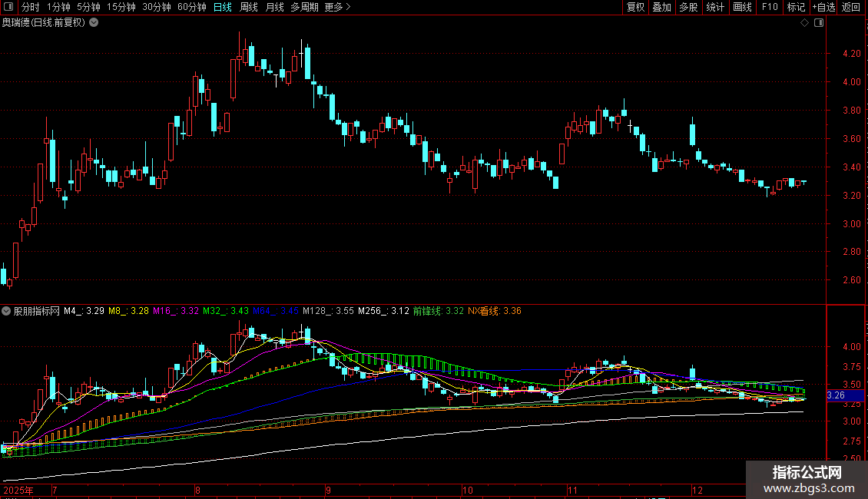The width and height of the screenshot is (868, 499).
Task: Select the 15分钟 period tab
Action: coord(121,7)
